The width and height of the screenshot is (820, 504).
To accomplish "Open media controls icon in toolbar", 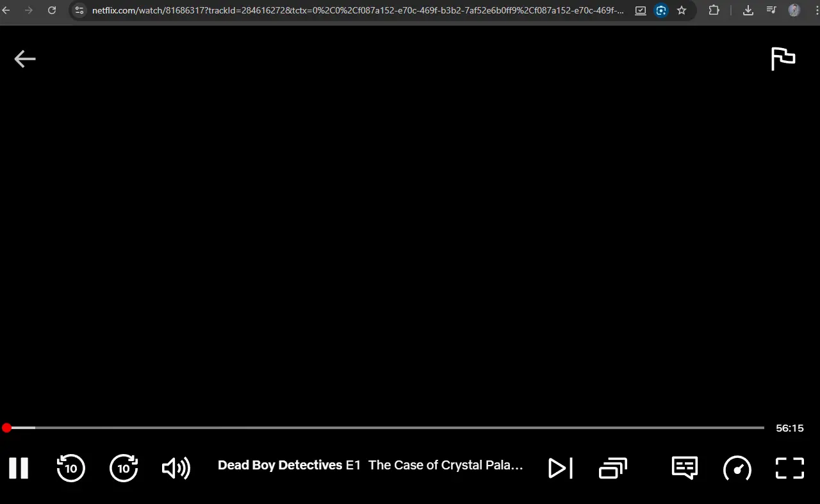I will click(x=771, y=10).
